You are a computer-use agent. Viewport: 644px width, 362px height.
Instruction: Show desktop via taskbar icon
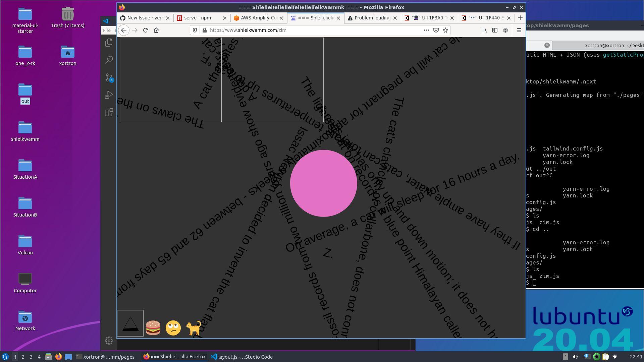click(68, 357)
